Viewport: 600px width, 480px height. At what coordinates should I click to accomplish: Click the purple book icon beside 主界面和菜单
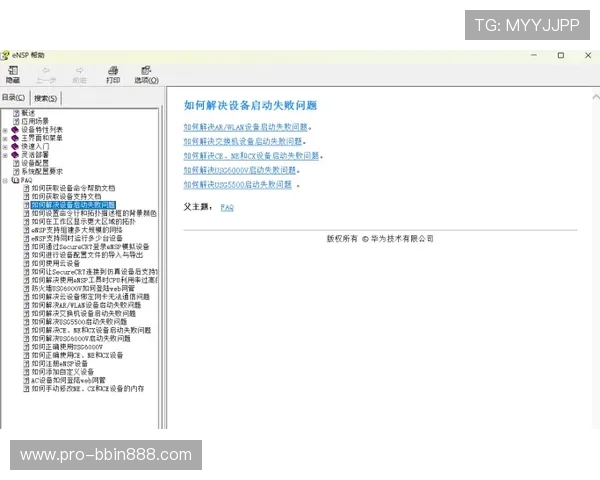coord(15,138)
